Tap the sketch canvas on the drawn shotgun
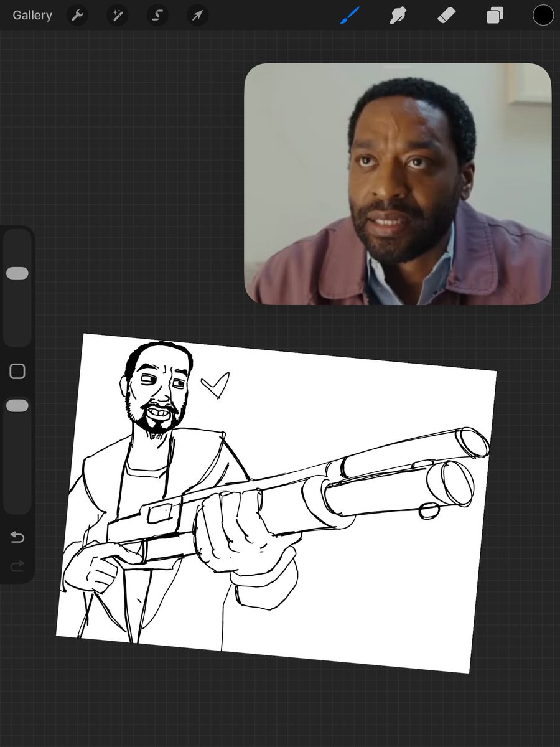Viewport: 560px width, 747px height. point(299,498)
